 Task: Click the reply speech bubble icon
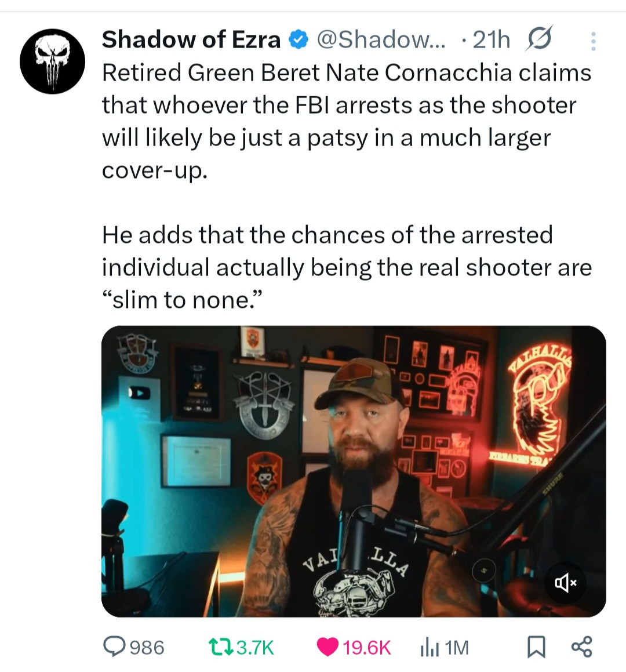(114, 646)
